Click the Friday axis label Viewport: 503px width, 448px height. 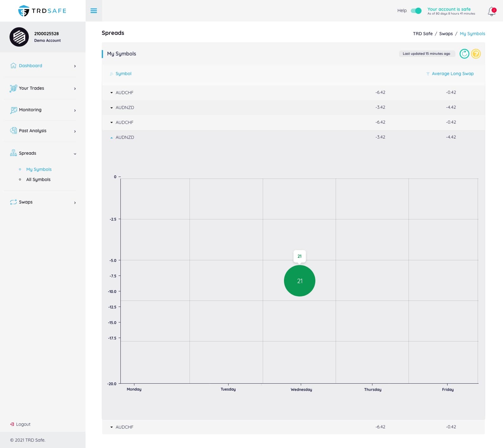click(448, 390)
